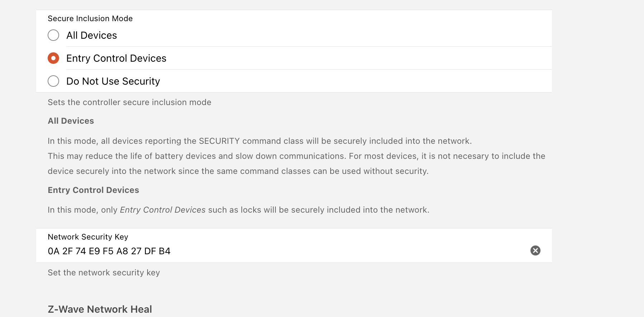Click the line starting "device securely into the network"

(238, 171)
